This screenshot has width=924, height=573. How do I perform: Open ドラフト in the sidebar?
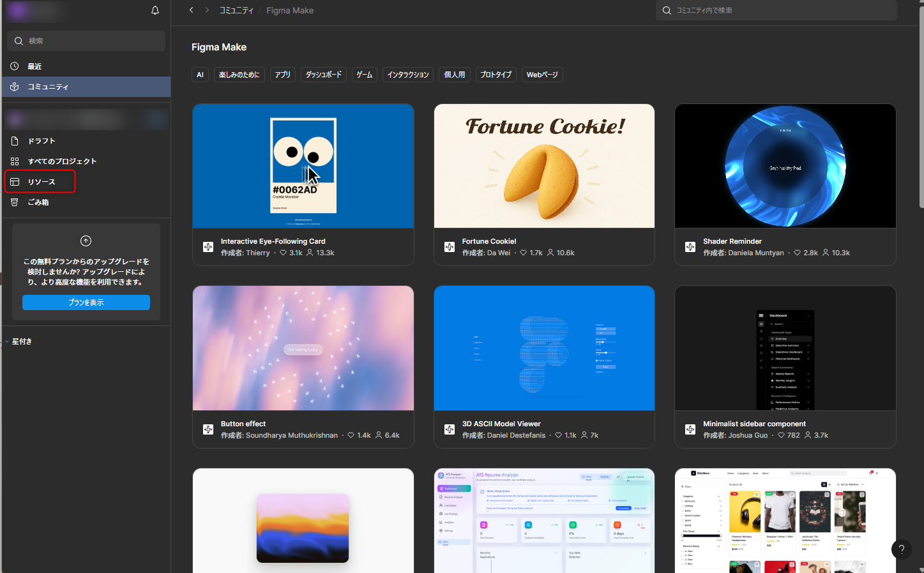click(41, 141)
